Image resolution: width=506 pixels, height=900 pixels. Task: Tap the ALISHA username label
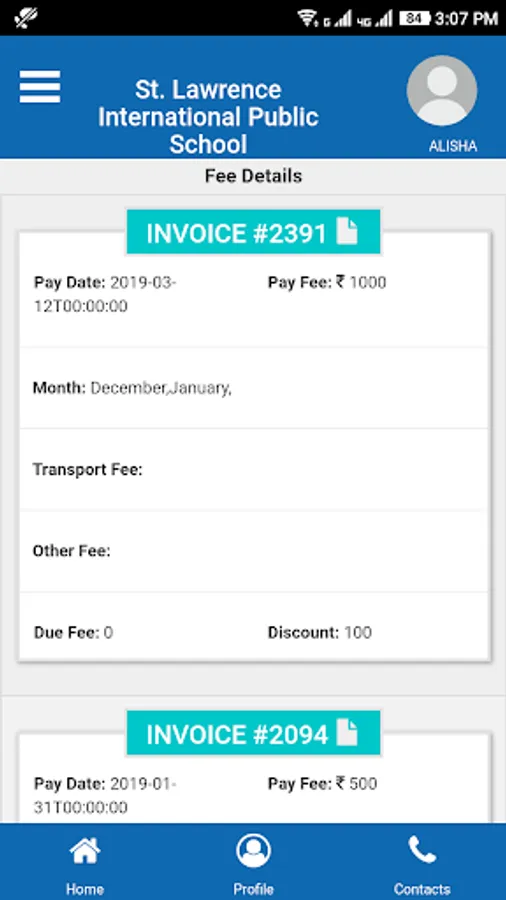[x=453, y=146]
